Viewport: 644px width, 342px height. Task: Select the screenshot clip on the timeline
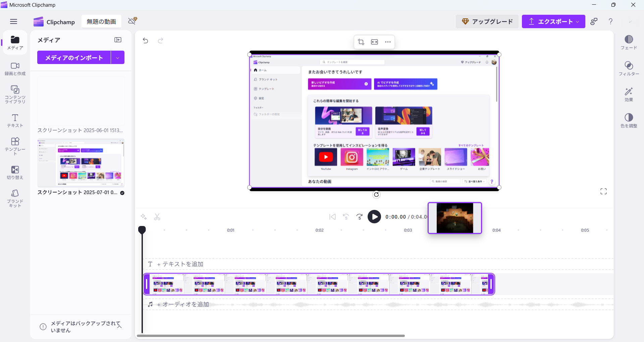pos(319,284)
